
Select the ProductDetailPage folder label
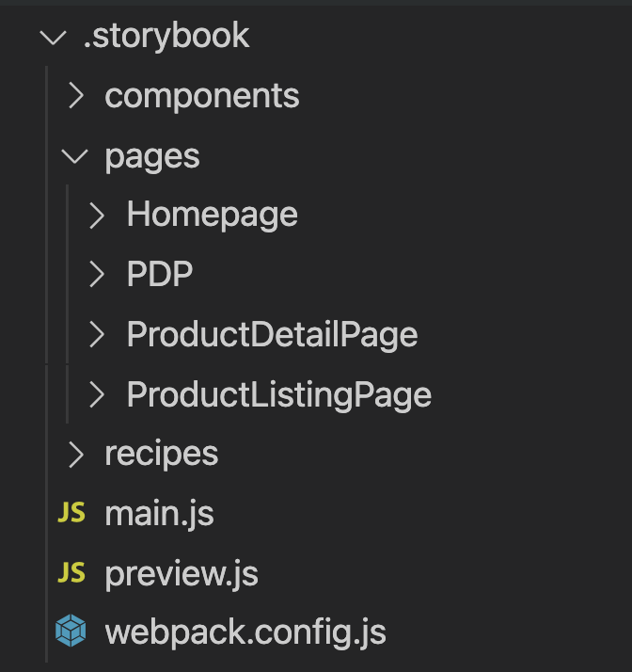point(273,335)
